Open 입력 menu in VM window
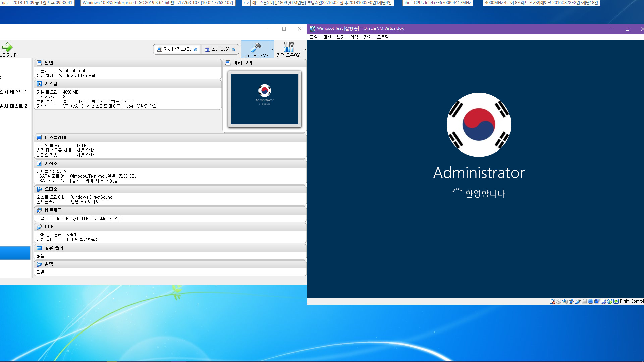This screenshot has width=644, height=362. pos(354,37)
